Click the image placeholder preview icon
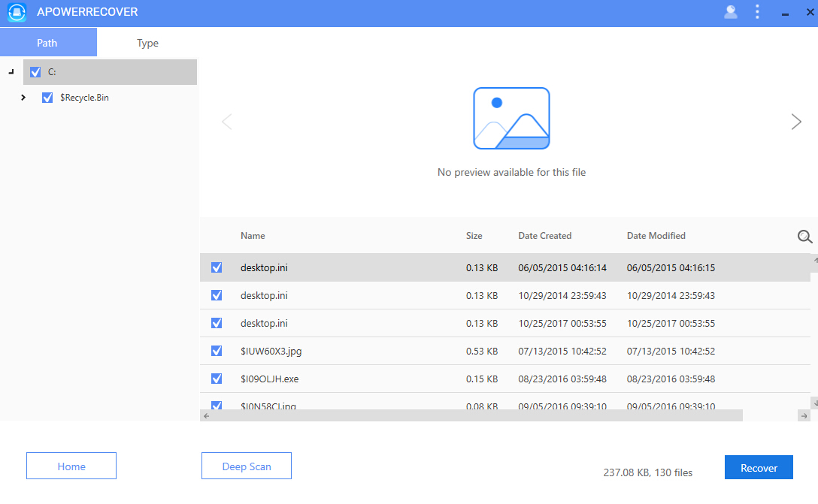818x504 pixels. pos(511,119)
